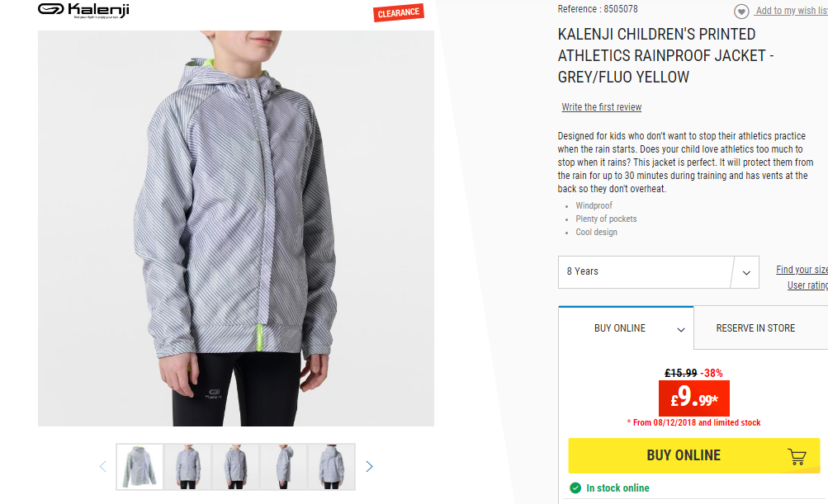The width and height of the screenshot is (828, 504).
Task: Select the first jacket-only thumbnail
Action: point(140,467)
